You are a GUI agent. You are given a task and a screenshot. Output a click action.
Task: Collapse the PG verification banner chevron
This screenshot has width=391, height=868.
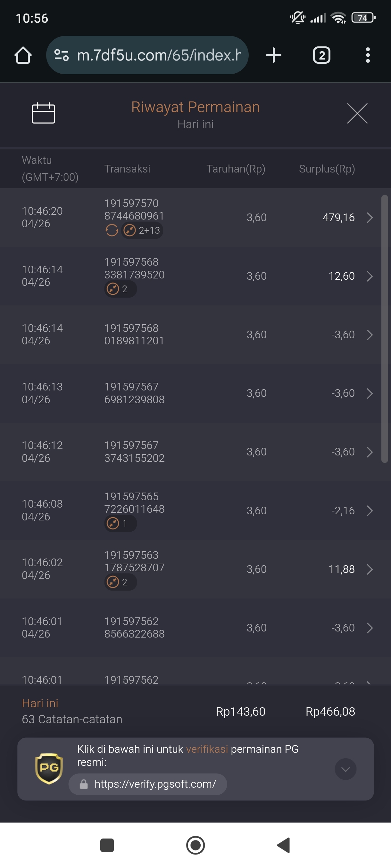click(345, 769)
